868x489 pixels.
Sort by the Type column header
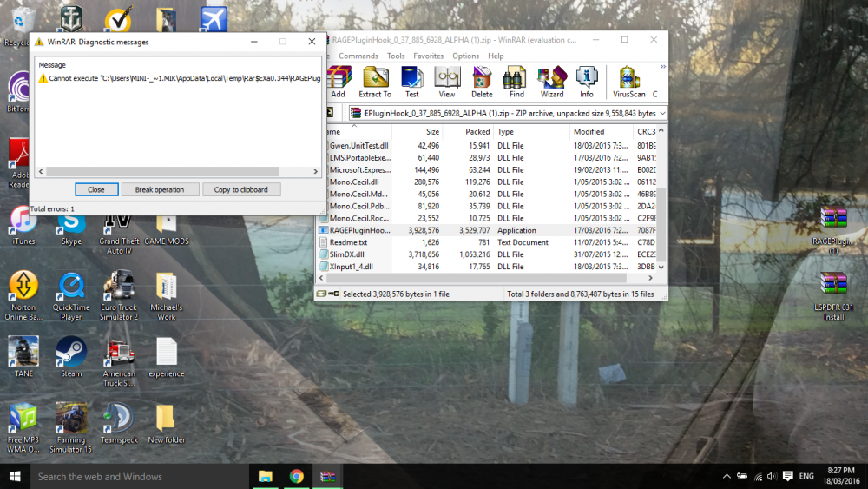click(531, 132)
